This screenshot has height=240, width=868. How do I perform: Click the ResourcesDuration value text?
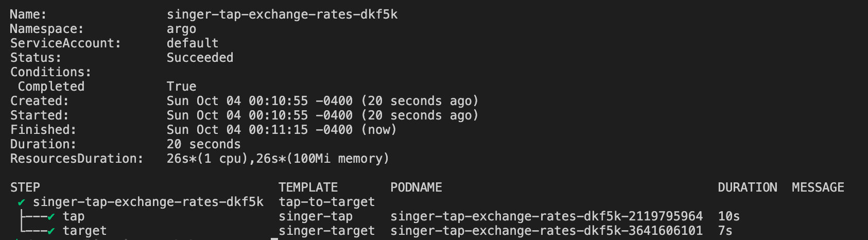277,159
